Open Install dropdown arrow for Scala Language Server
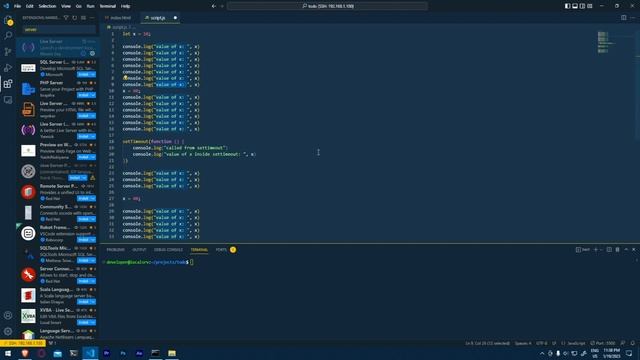640x360 pixels. tap(93, 302)
